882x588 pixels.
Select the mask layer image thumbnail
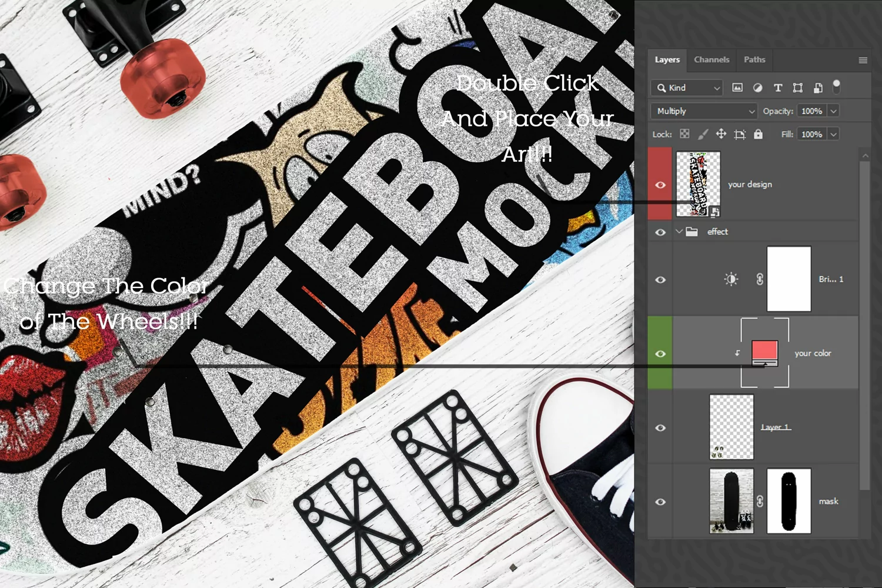point(731,501)
